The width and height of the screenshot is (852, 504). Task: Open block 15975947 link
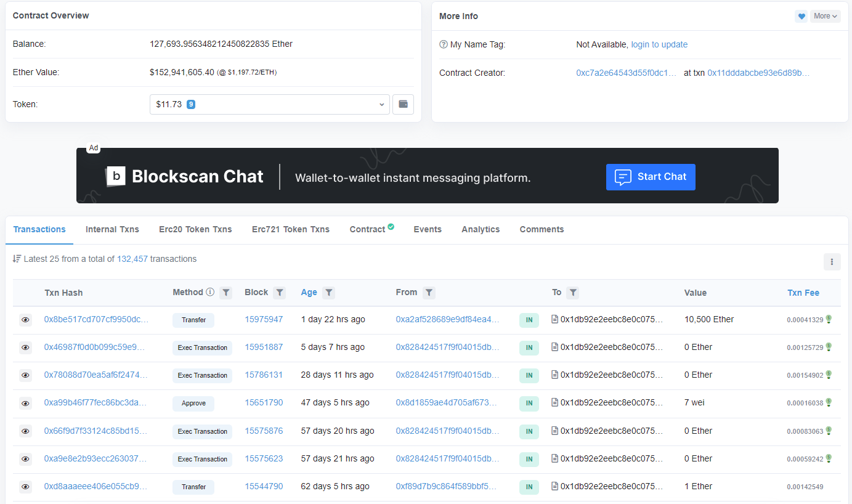click(264, 319)
